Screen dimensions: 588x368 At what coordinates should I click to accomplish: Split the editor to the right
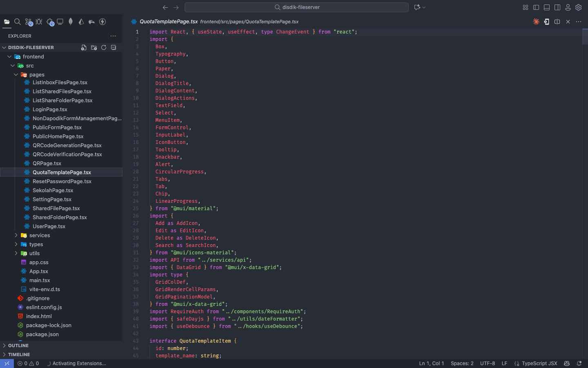557,22
